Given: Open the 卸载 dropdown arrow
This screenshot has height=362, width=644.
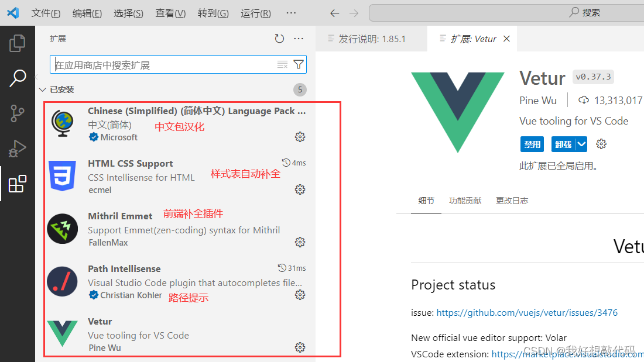Looking at the screenshot, I should click(581, 144).
